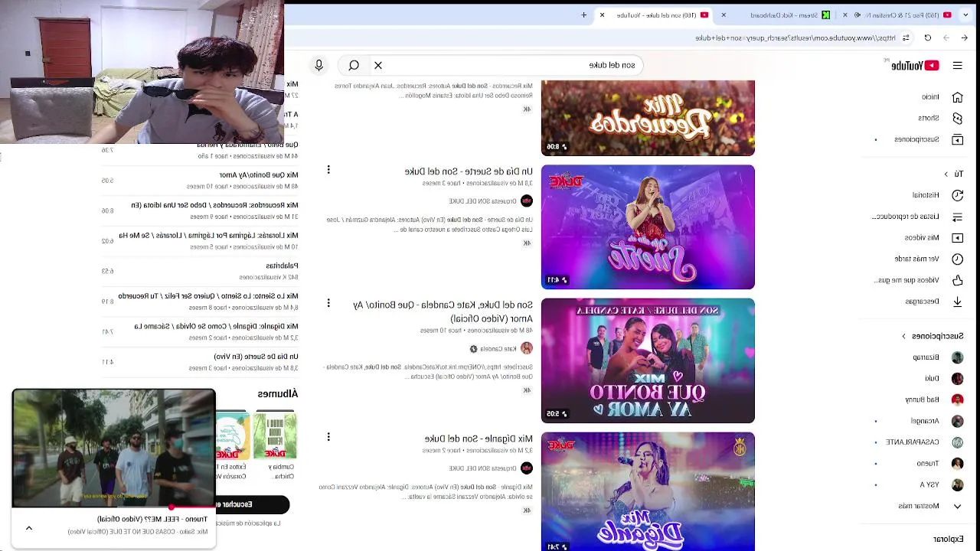Open Listas de reproducción in the sidebar

point(918,217)
